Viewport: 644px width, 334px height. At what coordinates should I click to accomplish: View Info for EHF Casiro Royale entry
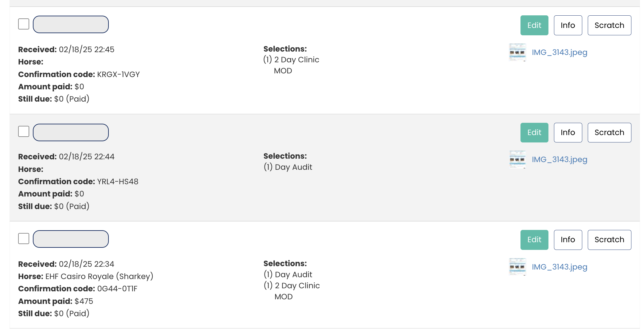click(567, 240)
